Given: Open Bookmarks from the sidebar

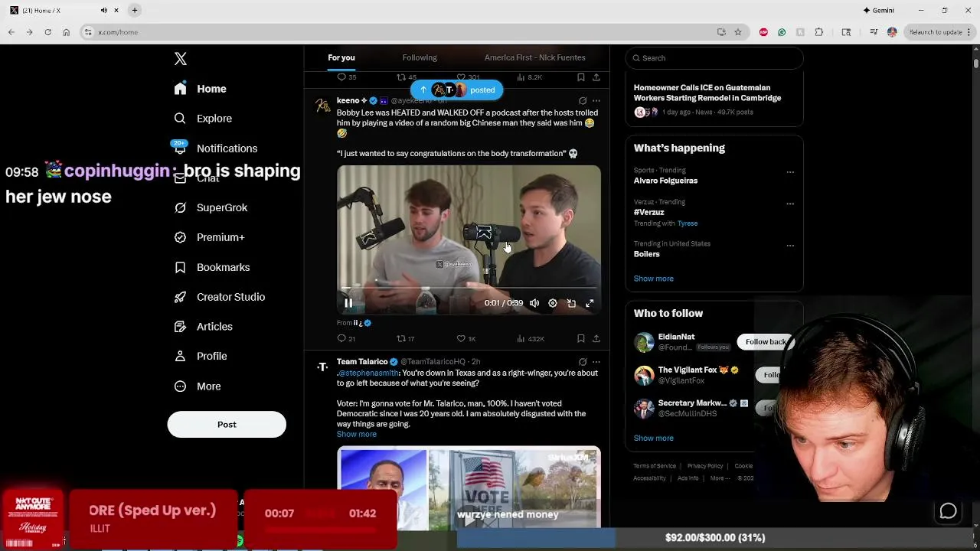Looking at the screenshot, I should click(212, 267).
